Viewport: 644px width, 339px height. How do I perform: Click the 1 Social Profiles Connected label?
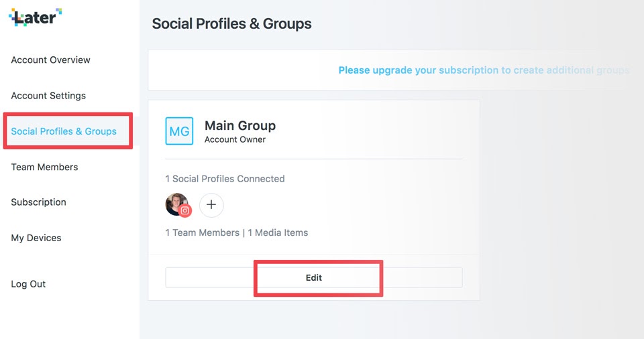[x=225, y=178]
